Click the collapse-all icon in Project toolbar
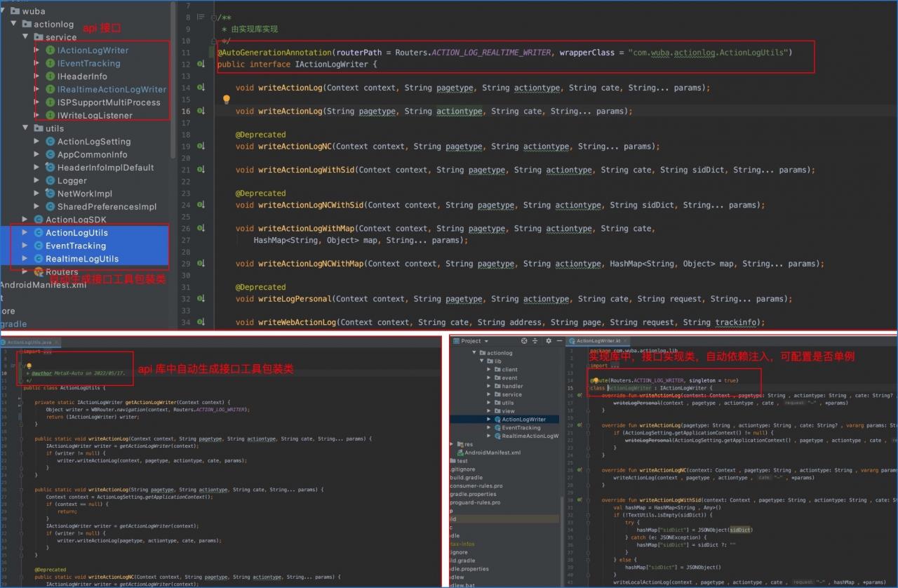This screenshot has height=588, width=898. pyautogui.click(x=535, y=341)
